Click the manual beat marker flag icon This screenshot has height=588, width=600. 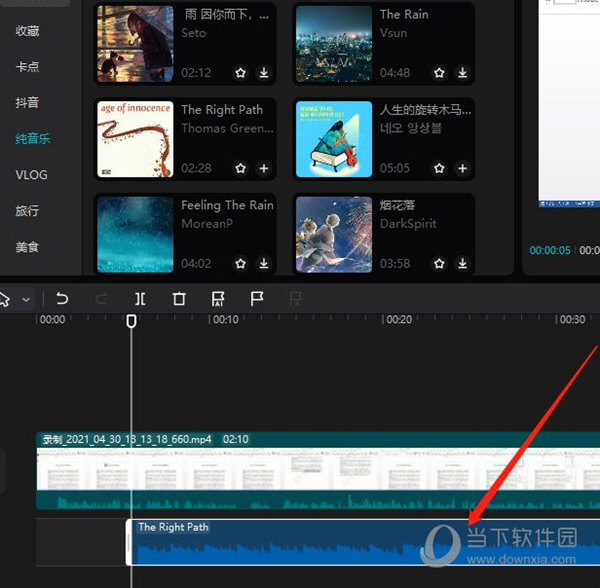(x=256, y=298)
